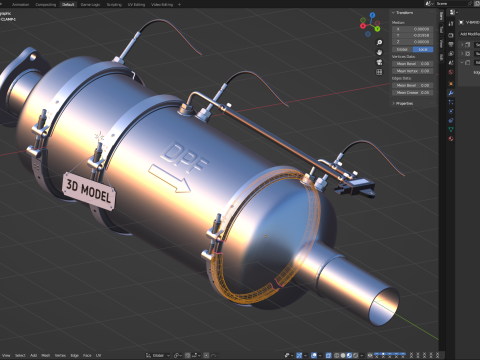
Task: Switch to rendered shading mode
Action: tap(356, 355)
